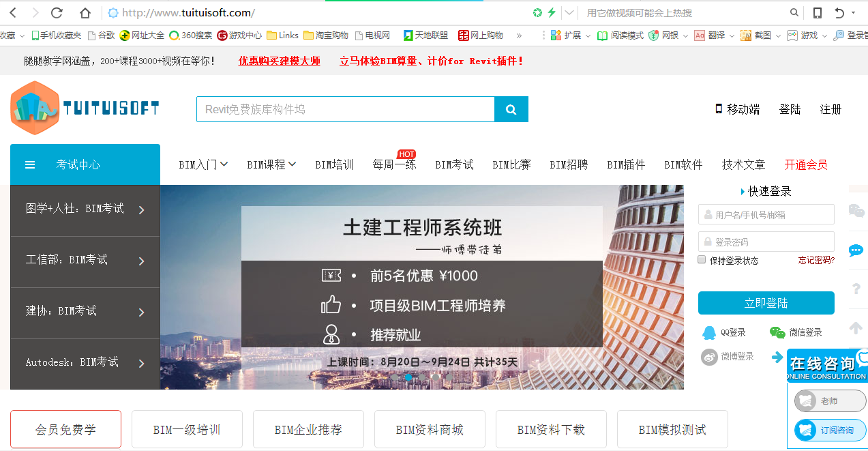This screenshot has height=451, width=868.
Task: Click the 用户名/手机号/邮箱 input field
Action: (766, 214)
